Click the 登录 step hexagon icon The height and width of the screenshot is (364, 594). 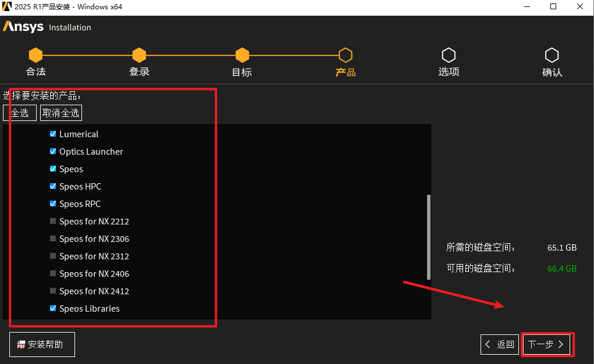point(139,55)
